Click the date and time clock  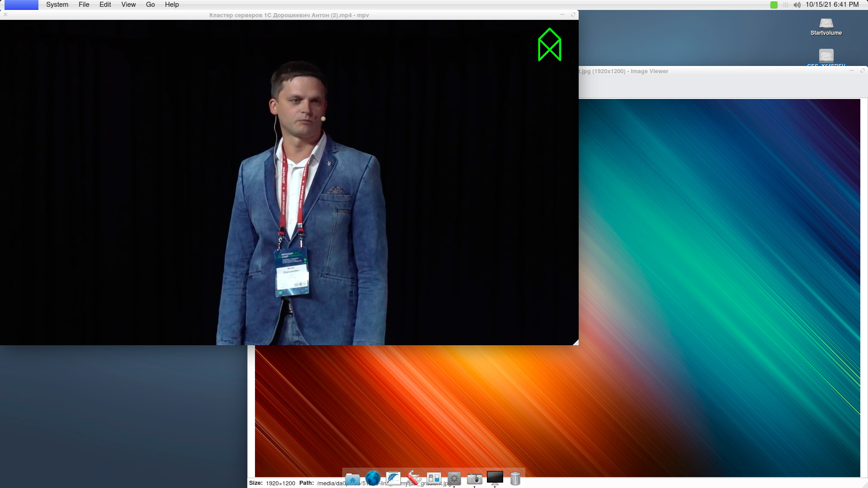click(832, 5)
